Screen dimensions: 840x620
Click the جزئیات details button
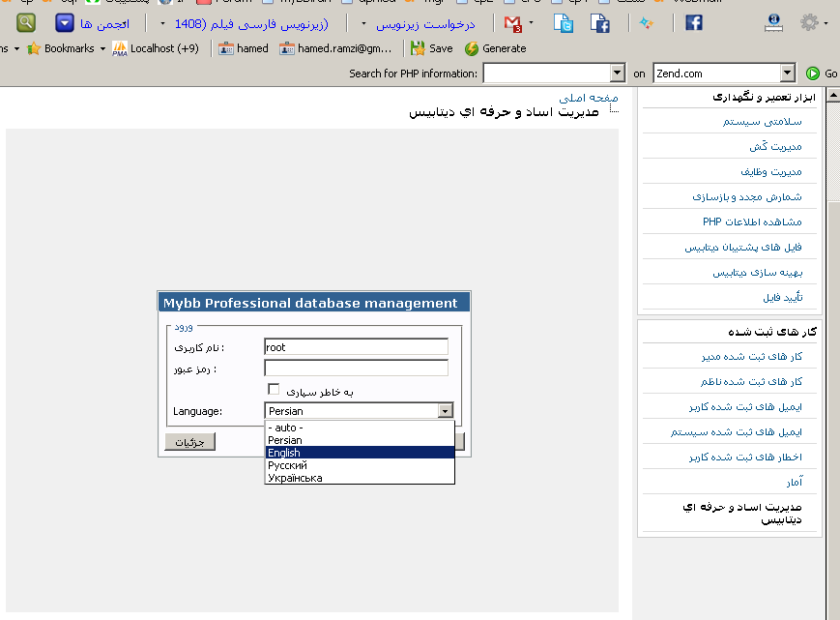tap(189, 442)
